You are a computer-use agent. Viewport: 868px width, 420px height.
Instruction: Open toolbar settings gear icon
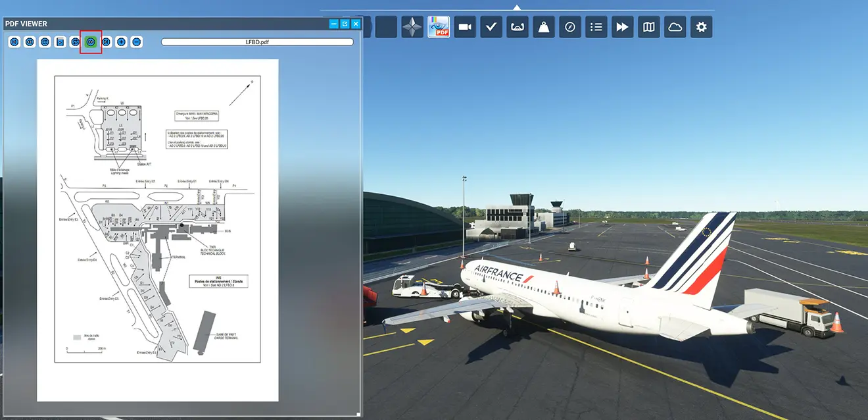702,27
